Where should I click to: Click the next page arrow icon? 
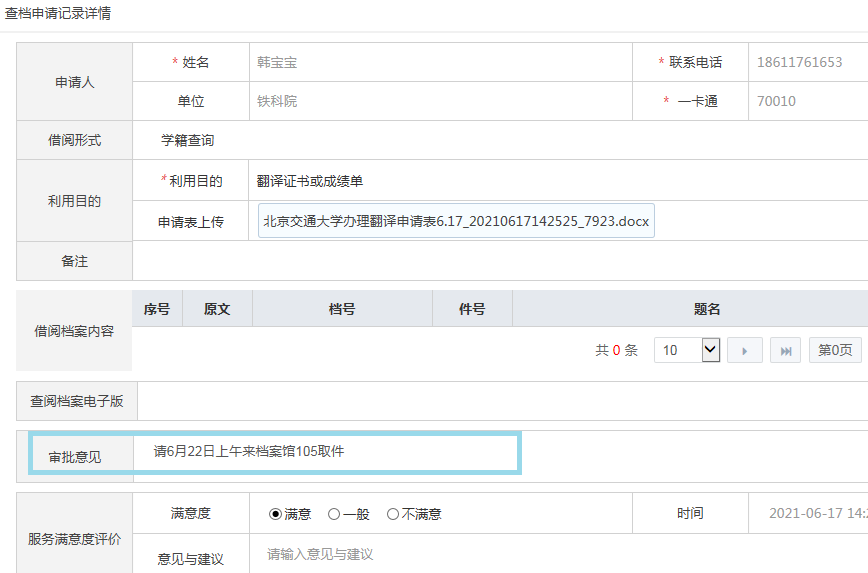745,350
